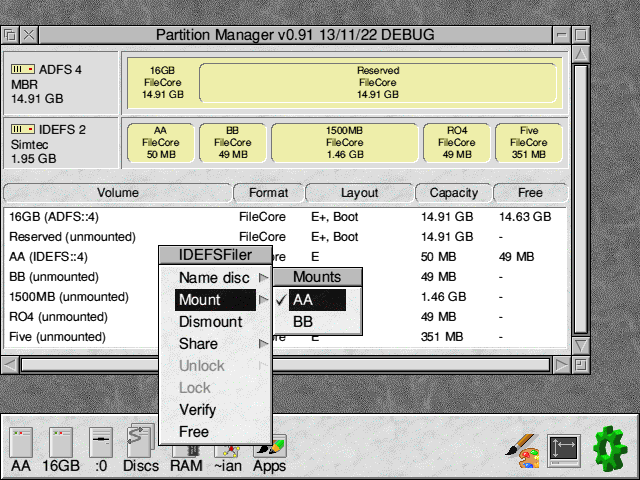The width and height of the screenshot is (640, 480).
Task: Choose Name disc in IDEFSFiler menu
Action: pyautogui.click(x=215, y=278)
